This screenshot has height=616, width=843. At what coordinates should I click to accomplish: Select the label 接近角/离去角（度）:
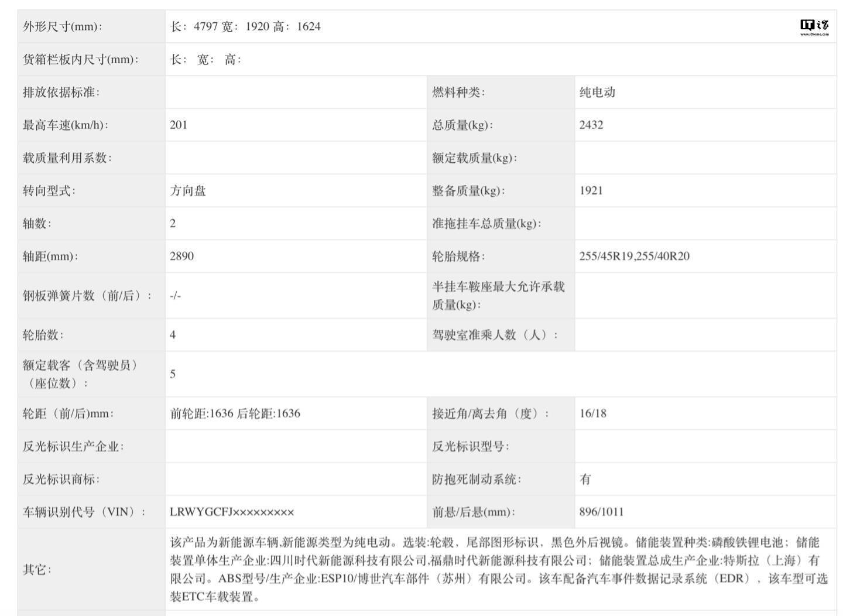(x=491, y=413)
